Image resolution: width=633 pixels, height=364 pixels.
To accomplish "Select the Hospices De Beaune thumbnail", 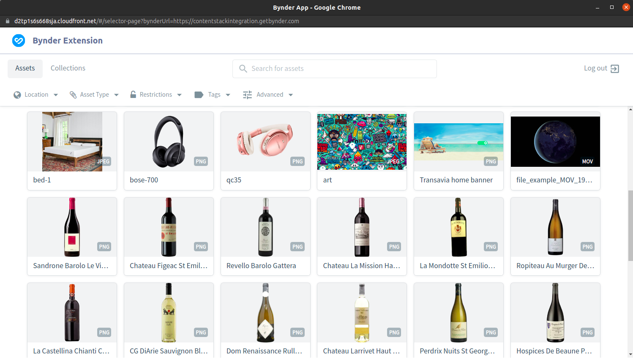I will tap(555, 312).
